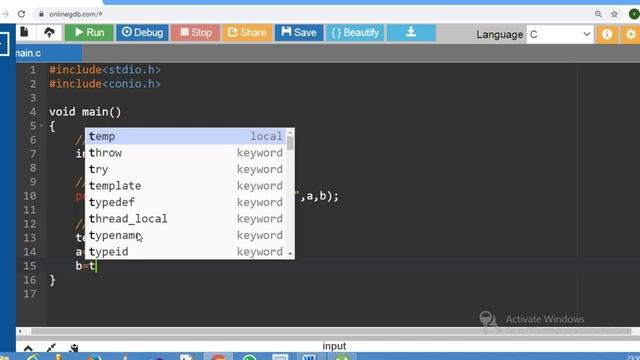This screenshot has height=360, width=640.
Task: Click the address bar URL
Action: click(x=76, y=14)
